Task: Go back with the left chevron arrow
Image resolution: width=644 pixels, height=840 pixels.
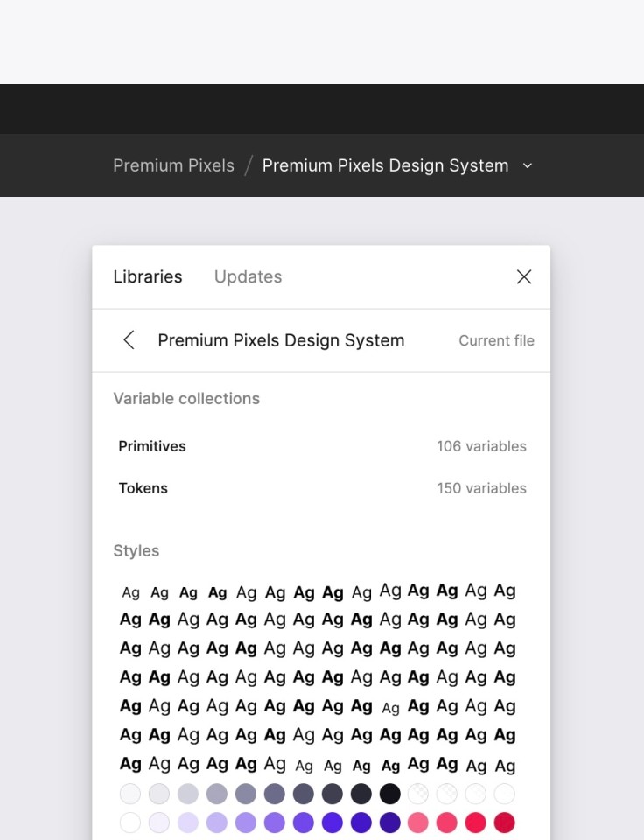Action: [x=129, y=340]
